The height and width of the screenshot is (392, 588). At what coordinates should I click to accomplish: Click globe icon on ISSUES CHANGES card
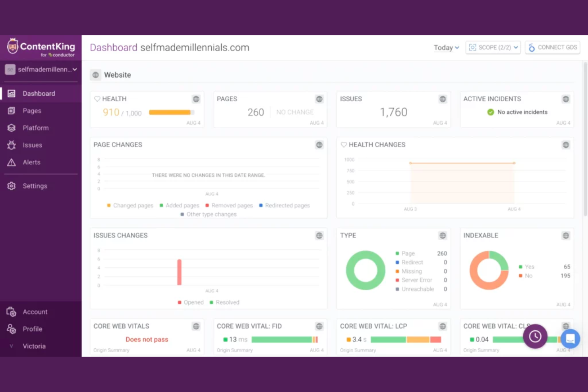tap(319, 236)
